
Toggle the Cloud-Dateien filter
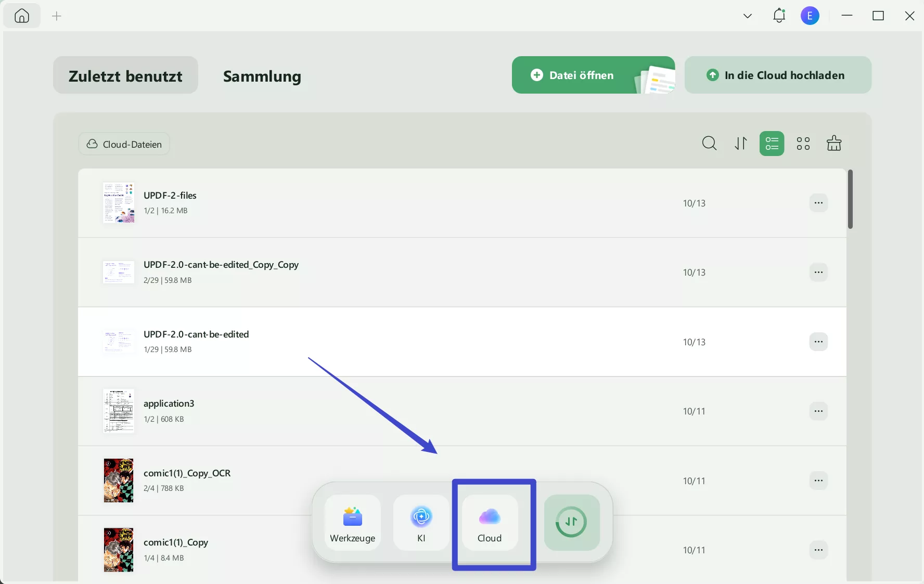pos(123,144)
